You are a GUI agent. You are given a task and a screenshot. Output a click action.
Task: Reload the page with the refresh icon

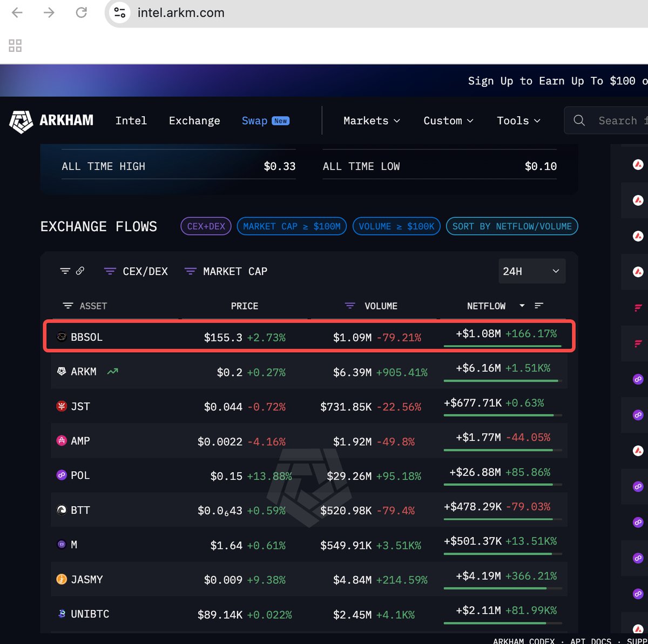pos(82,12)
